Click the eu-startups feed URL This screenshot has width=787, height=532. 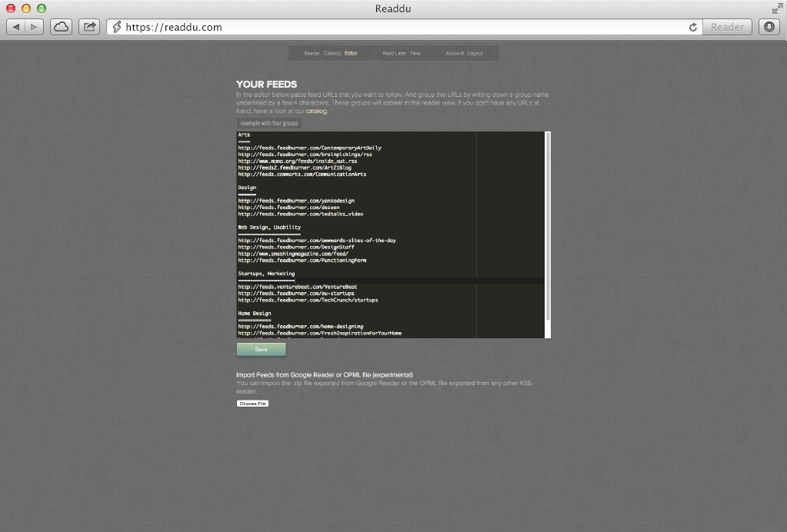click(x=296, y=294)
